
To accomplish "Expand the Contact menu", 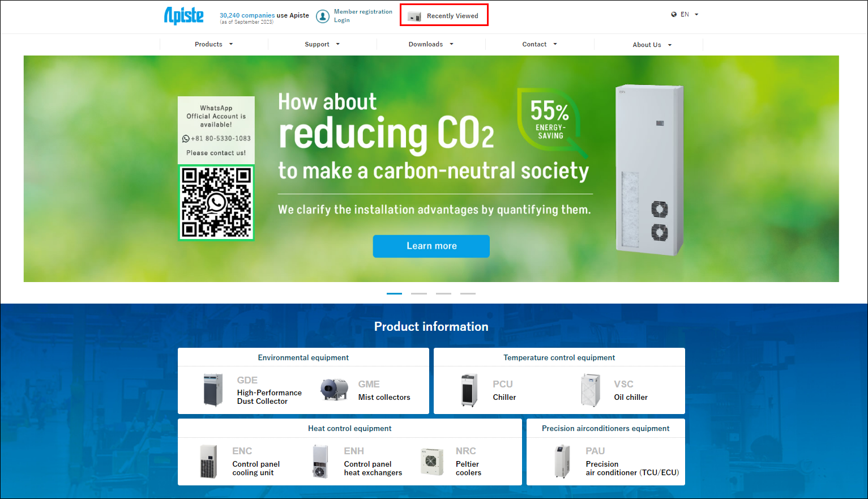I will tap(540, 44).
